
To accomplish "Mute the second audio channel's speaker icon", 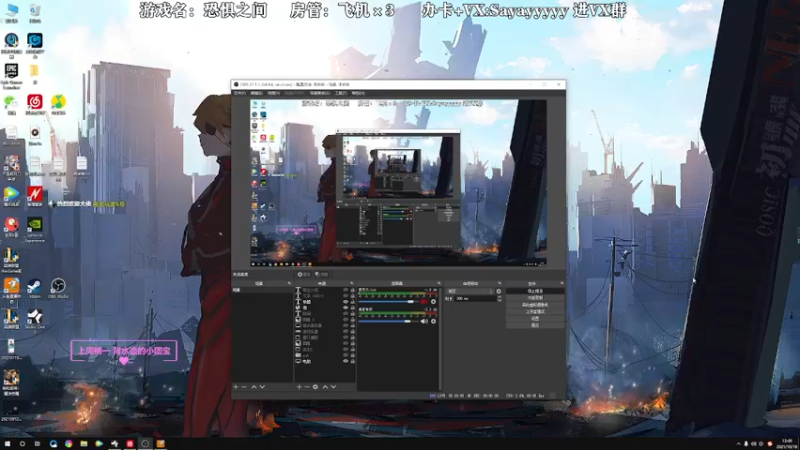I will click(424, 321).
